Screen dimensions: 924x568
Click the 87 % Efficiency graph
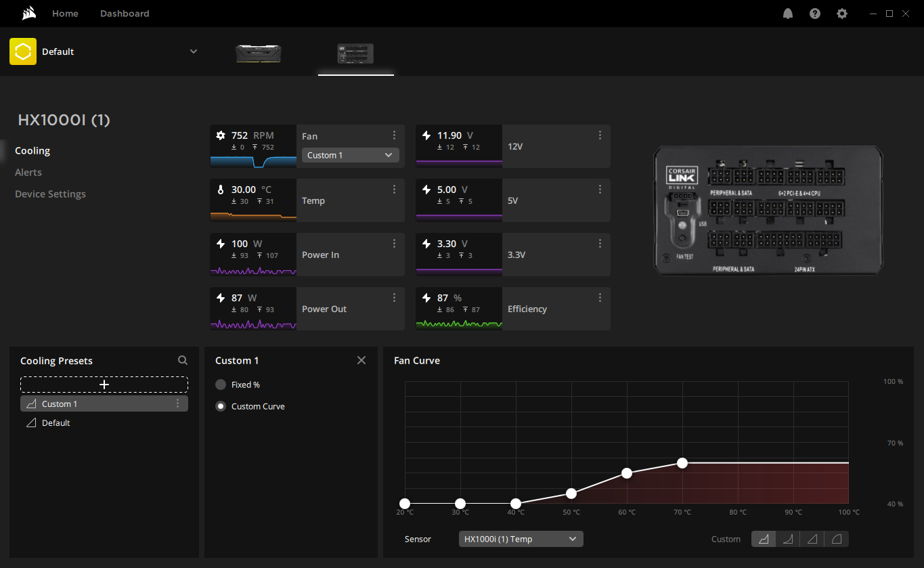(459, 325)
